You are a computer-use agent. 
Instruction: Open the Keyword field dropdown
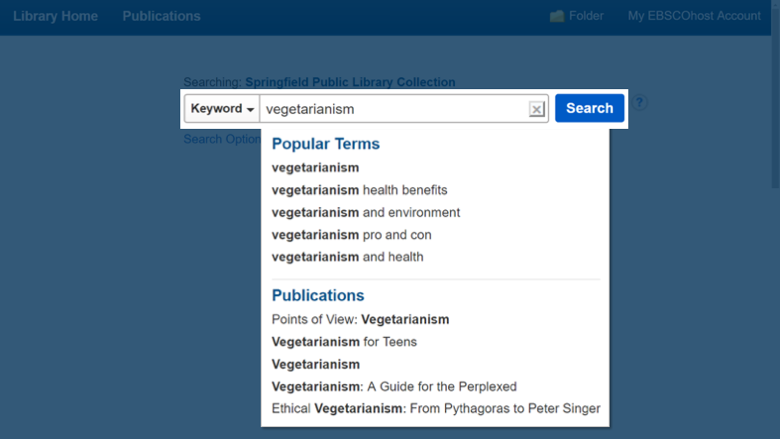coord(222,108)
